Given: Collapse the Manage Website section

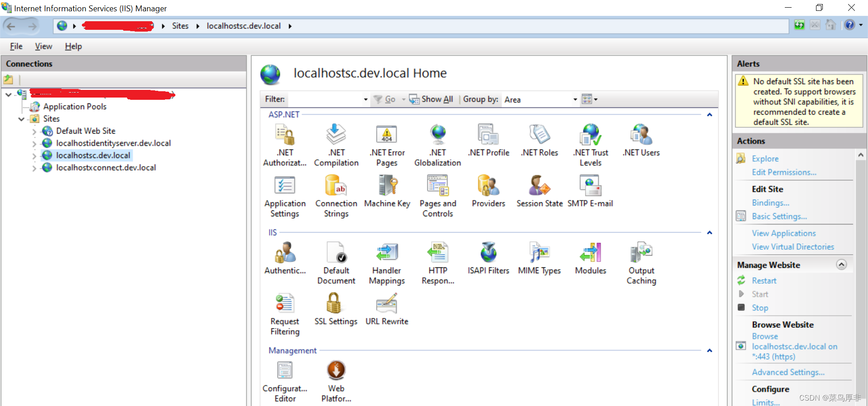Looking at the screenshot, I should point(841,265).
